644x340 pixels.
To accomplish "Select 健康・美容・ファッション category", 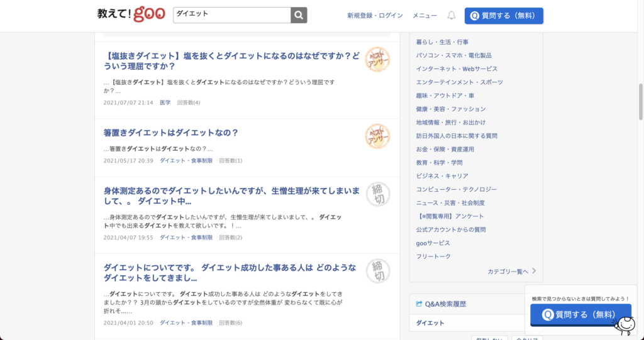I will [x=450, y=109].
